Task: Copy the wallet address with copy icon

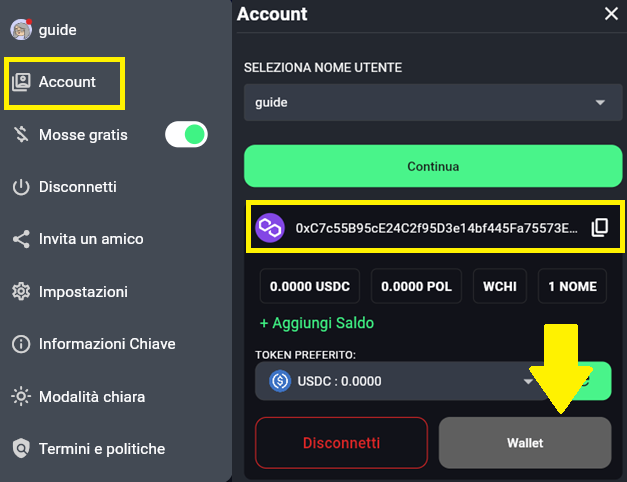Action: click(x=599, y=227)
